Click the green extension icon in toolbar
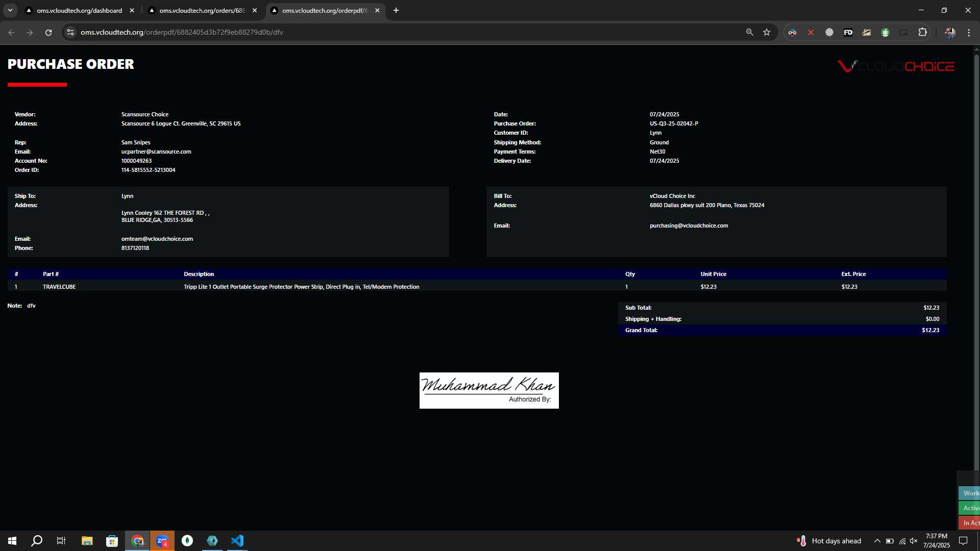 click(885, 32)
